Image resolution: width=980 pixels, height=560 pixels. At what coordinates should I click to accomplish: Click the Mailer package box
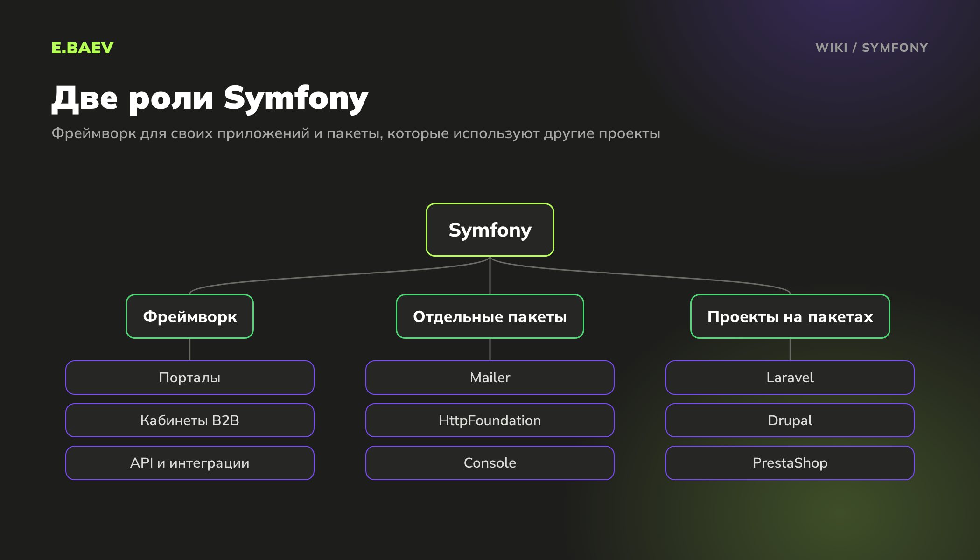pos(490,378)
